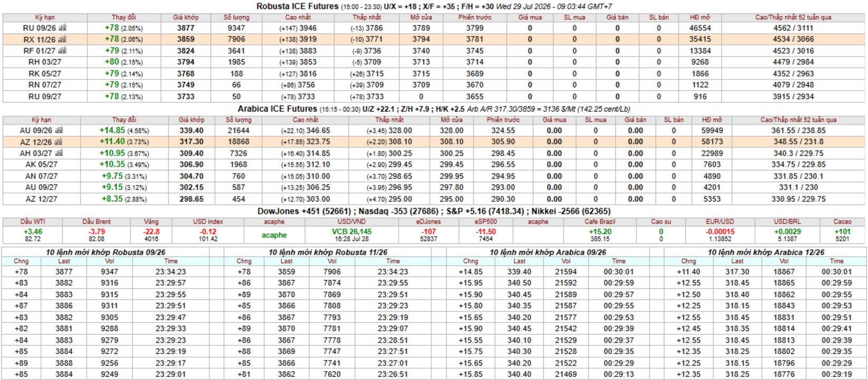Screen dimensions: 868x380
Task: Click time 23:26:51 in Robusta 11/26 orders
Action: (x=393, y=374)
